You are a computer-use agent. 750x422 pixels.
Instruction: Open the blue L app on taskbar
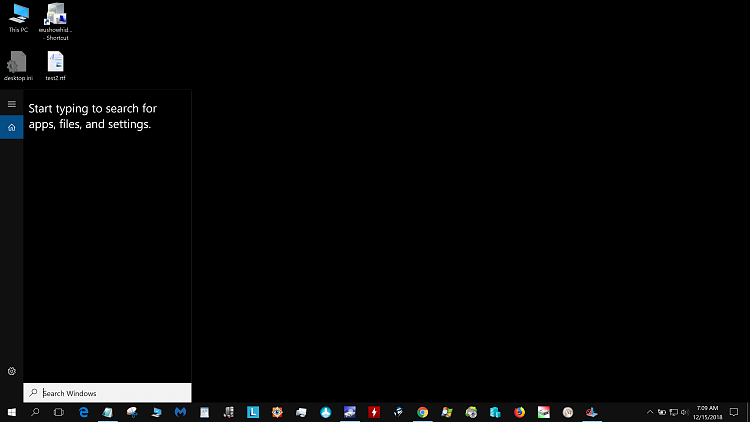click(x=253, y=412)
